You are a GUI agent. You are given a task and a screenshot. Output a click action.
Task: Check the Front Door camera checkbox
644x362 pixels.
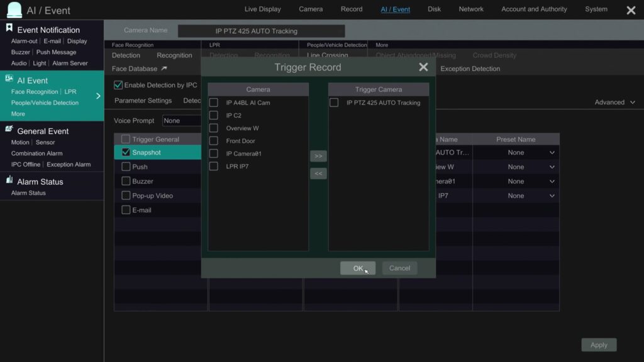(x=214, y=140)
